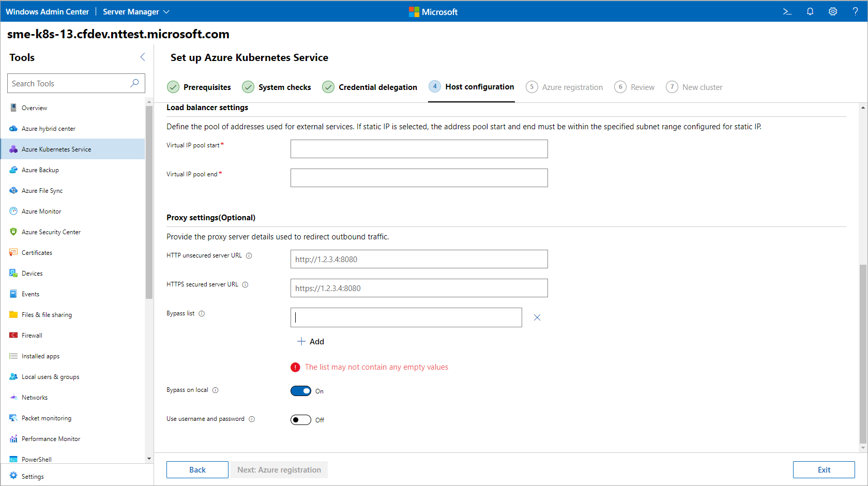Screen dimensions: 868x486
Task: Open the settings gear in header
Action: 832,11
